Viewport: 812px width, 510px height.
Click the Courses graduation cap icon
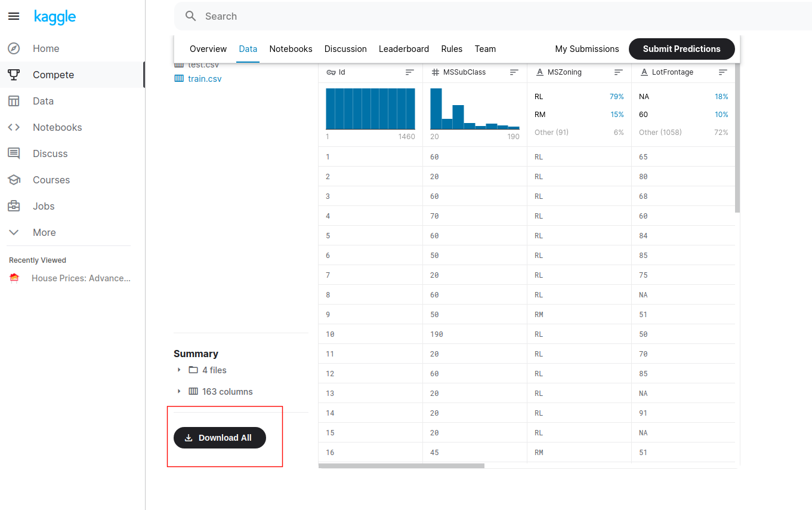click(14, 180)
